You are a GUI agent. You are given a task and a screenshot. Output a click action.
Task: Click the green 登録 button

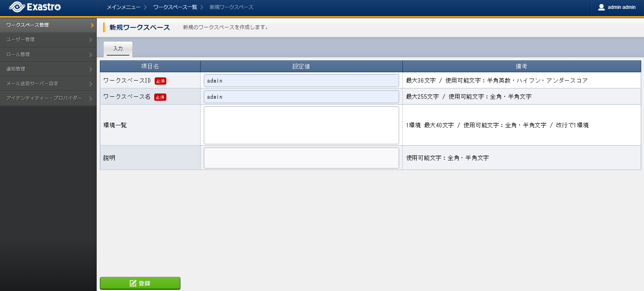click(x=140, y=283)
